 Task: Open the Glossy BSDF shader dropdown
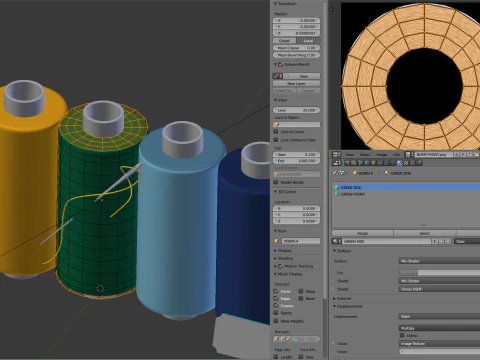[439, 289]
